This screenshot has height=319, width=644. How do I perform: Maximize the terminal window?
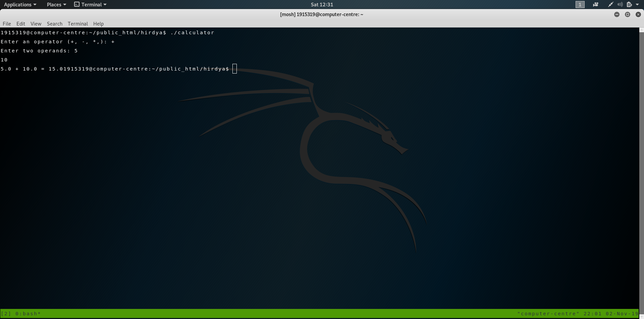(628, 14)
